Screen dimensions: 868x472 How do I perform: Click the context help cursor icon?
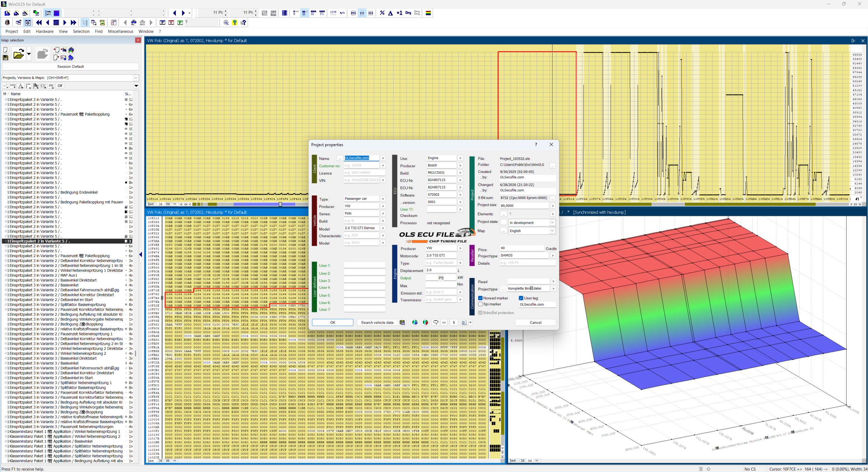click(x=243, y=22)
